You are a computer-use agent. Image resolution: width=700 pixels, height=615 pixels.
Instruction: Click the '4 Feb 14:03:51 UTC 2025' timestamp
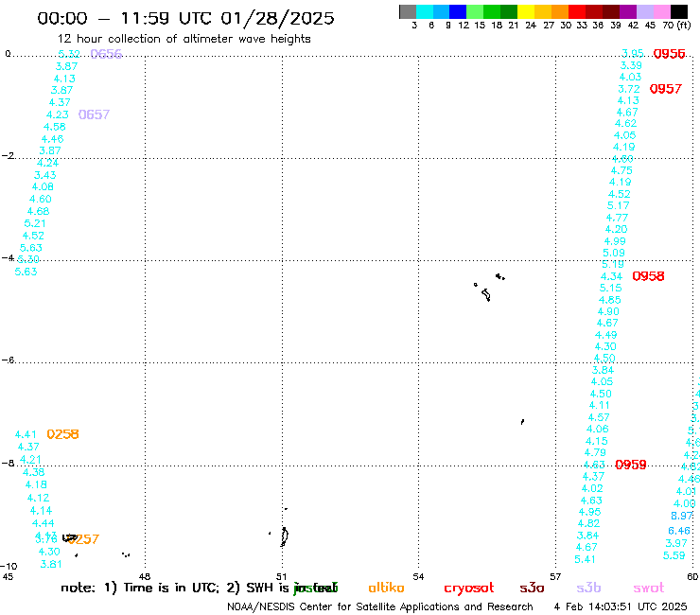[x=621, y=606]
